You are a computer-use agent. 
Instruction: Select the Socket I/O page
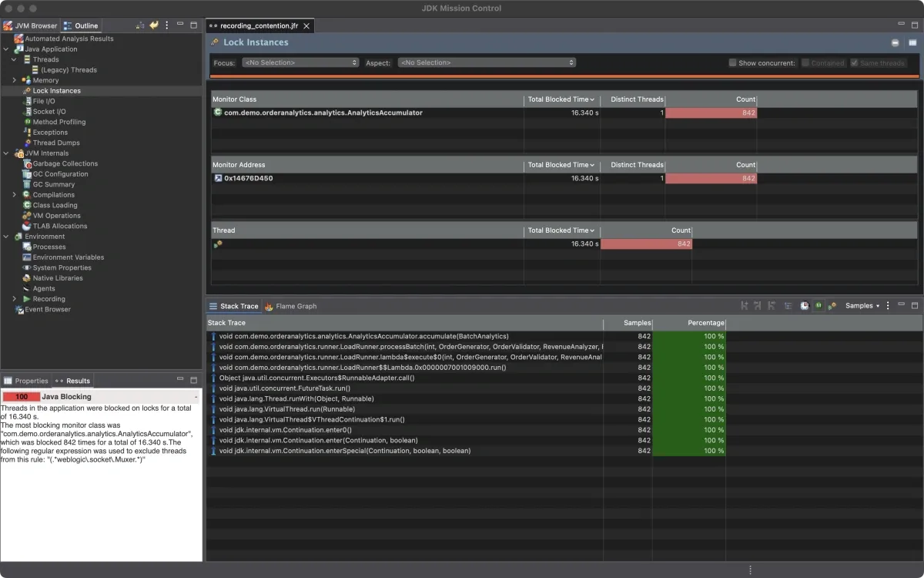(51, 111)
